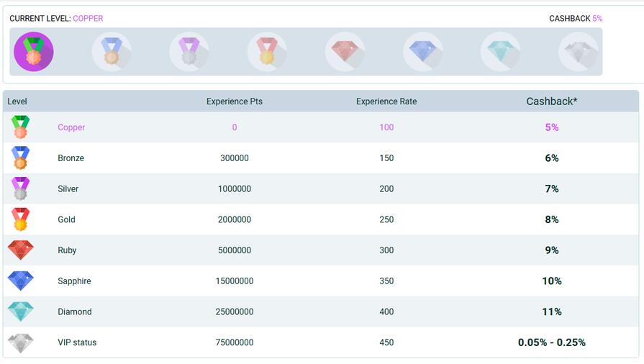Viewport: 644px width, 364px height.
Task: Select the faded VIP gem in top level bar
Action: click(x=578, y=52)
